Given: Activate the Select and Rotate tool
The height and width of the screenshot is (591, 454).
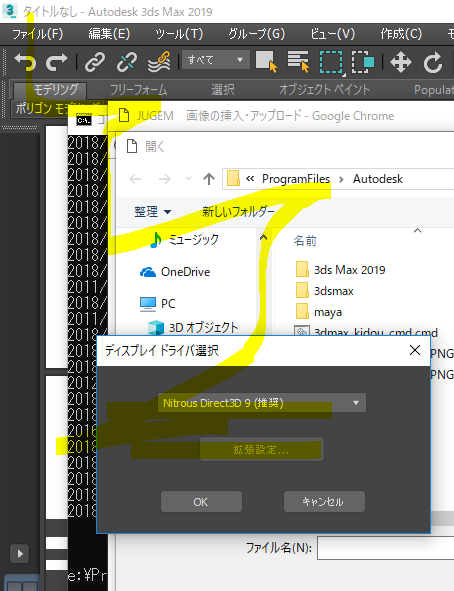Looking at the screenshot, I should pos(433,62).
